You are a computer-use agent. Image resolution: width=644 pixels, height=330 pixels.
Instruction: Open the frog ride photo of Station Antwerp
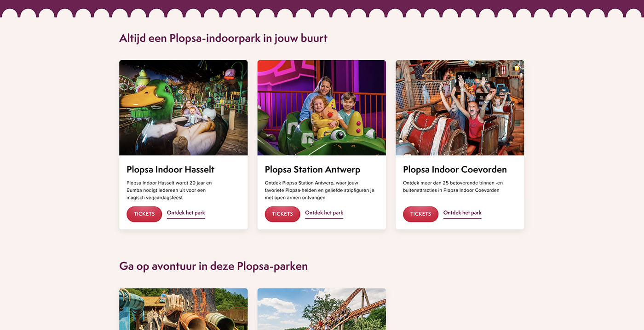tap(322, 108)
